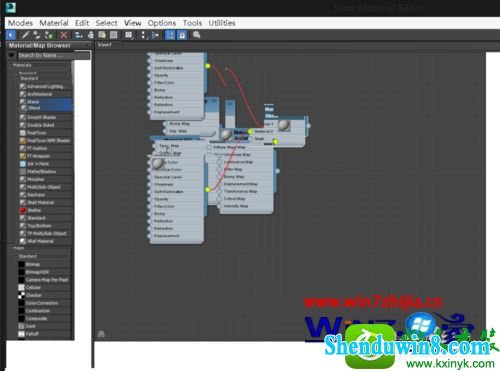Click the Luminance Map slot socket

(x=219, y=162)
